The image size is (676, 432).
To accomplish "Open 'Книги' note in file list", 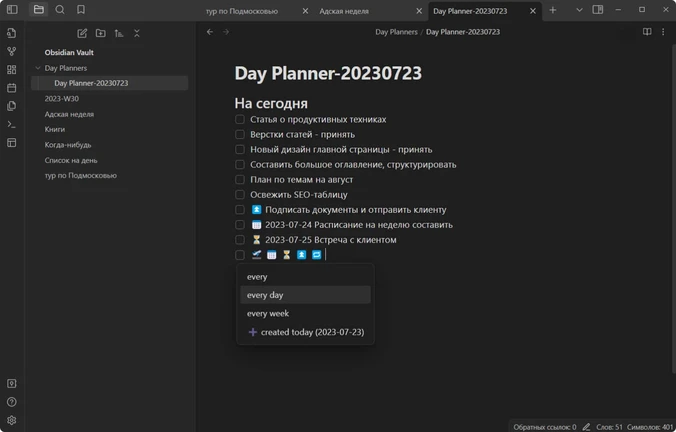I will pos(55,129).
